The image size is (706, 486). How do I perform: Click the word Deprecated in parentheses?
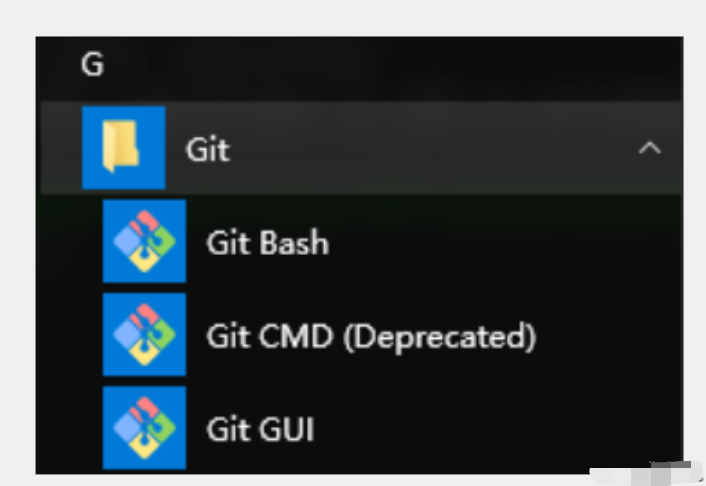click(440, 336)
